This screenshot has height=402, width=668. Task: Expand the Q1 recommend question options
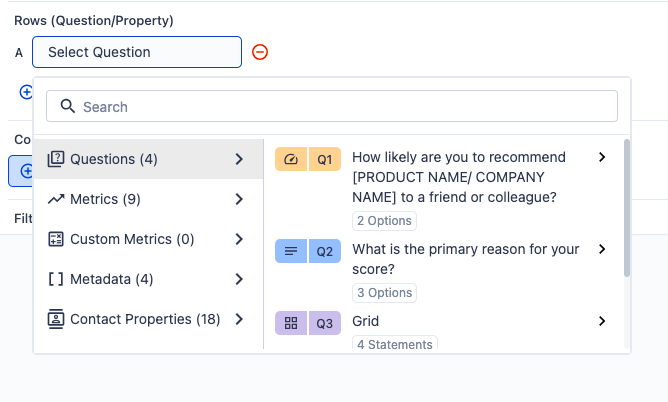tap(602, 157)
